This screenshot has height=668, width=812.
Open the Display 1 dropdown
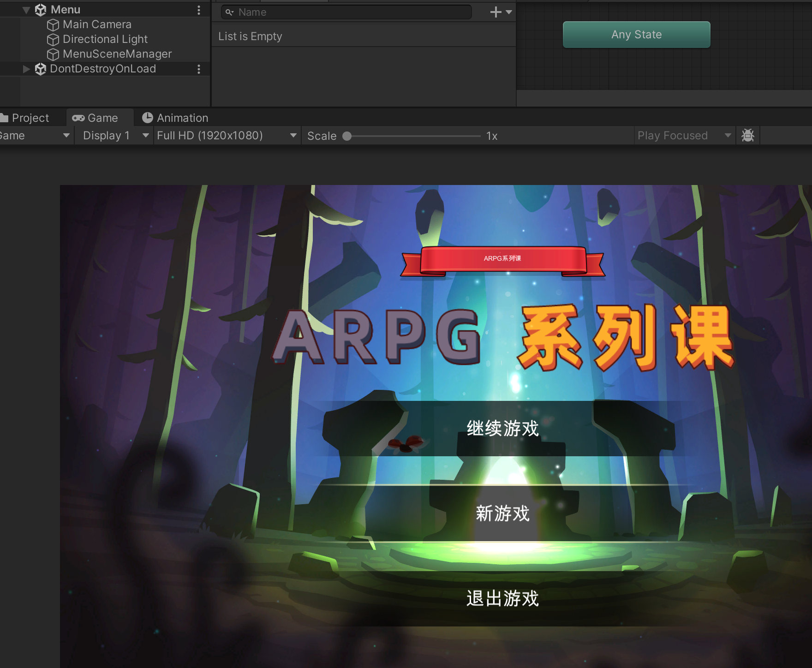tap(114, 136)
